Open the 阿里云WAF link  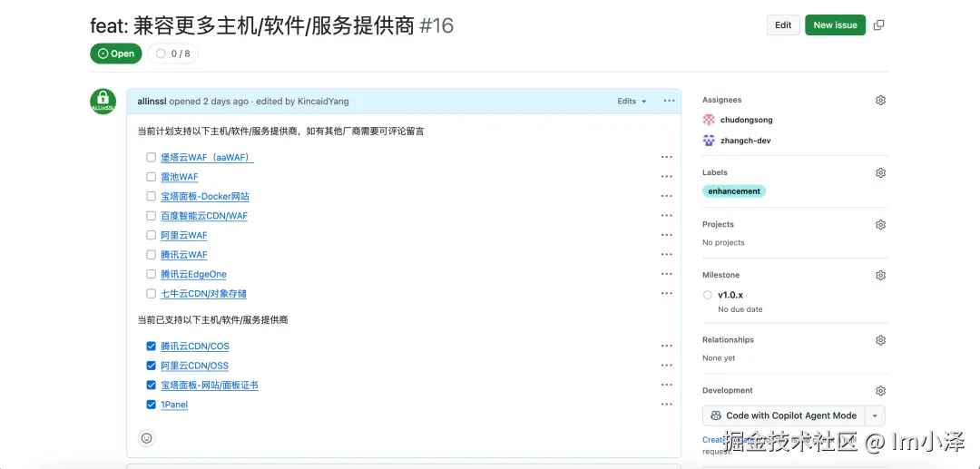pyautogui.click(x=183, y=235)
